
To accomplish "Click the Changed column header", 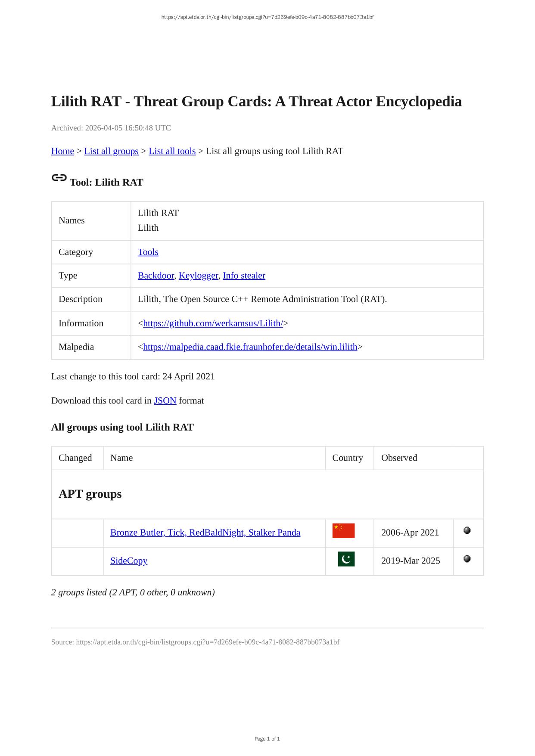I will pos(75,458).
